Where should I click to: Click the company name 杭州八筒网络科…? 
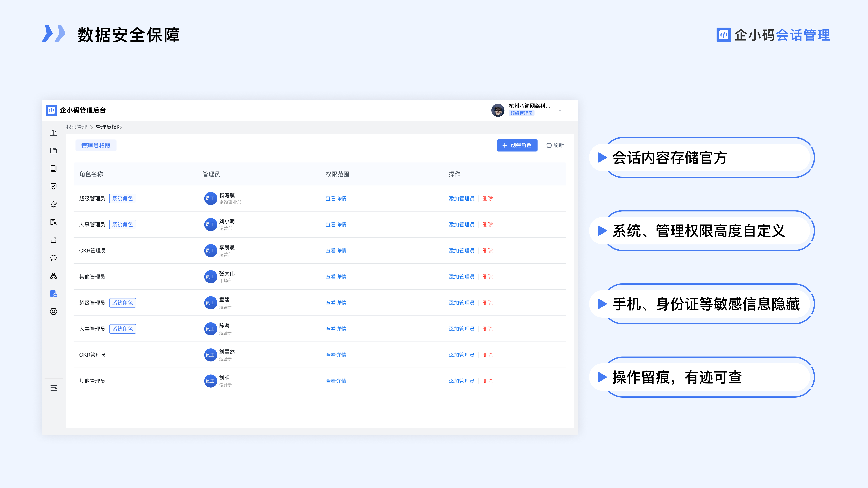click(x=529, y=106)
